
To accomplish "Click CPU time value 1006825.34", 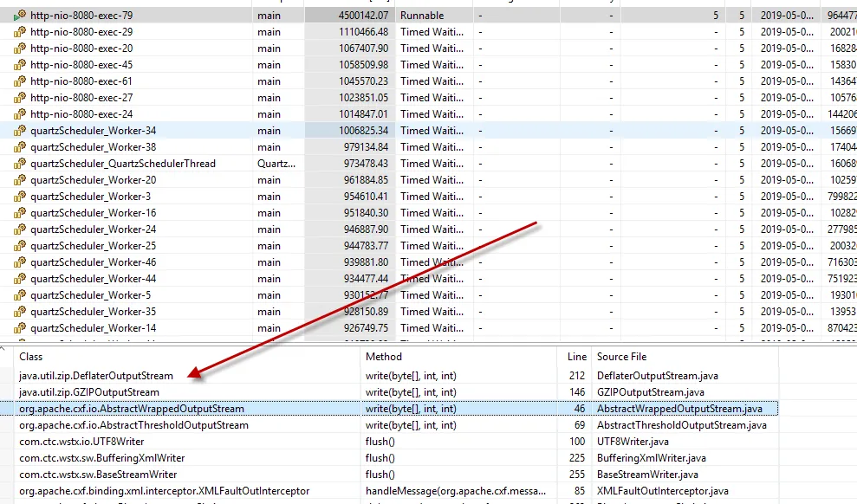I will [363, 131].
